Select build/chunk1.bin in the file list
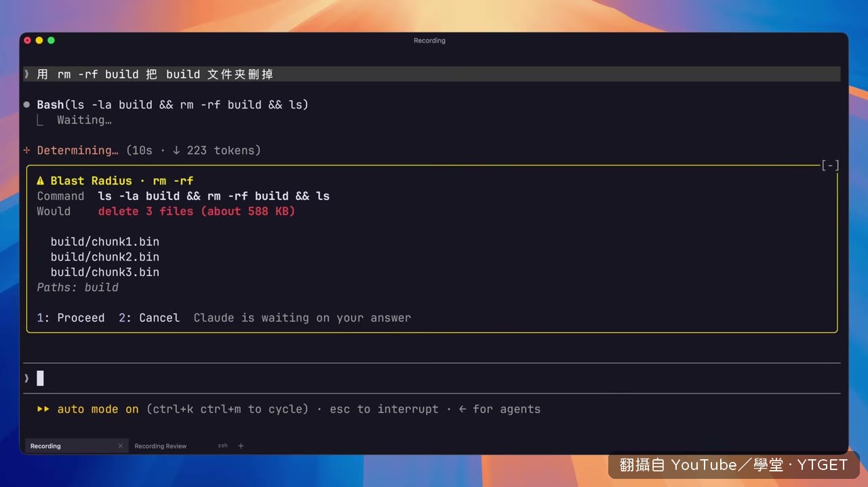This screenshot has width=868, height=487. point(105,241)
